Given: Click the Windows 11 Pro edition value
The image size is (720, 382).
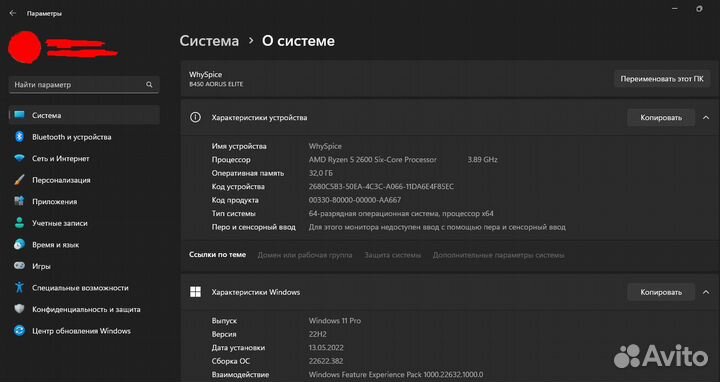Looking at the screenshot, I should click(x=335, y=320).
